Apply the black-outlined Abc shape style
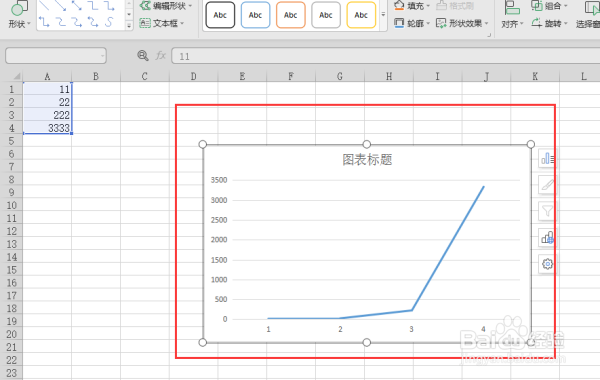Viewport: 600px width, 380px height. point(220,15)
